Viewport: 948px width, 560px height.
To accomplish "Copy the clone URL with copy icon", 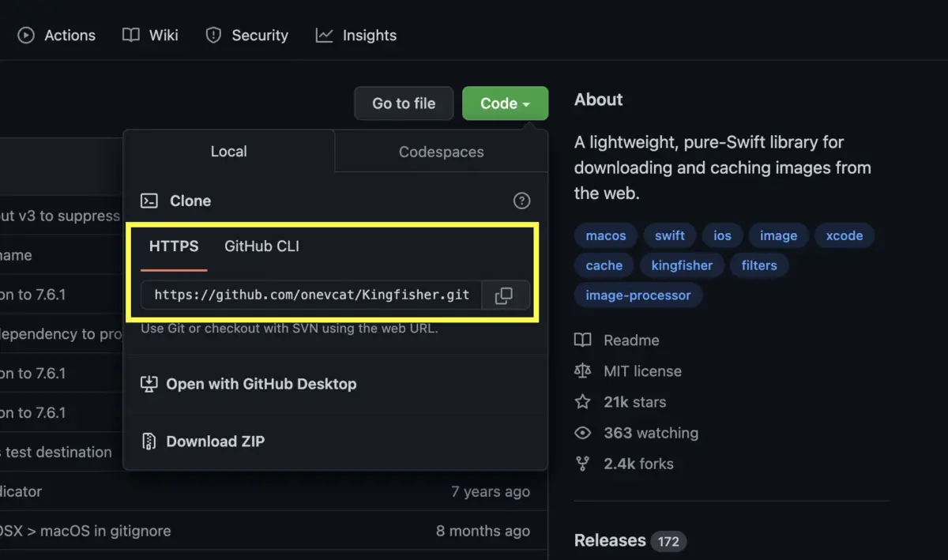I will [504, 295].
